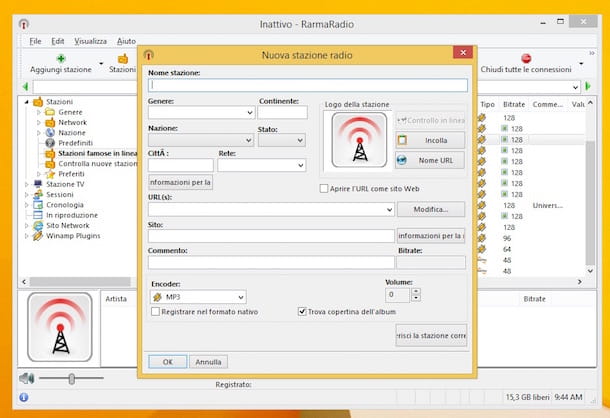Open the Nazione dropdown

click(x=248, y=140)
